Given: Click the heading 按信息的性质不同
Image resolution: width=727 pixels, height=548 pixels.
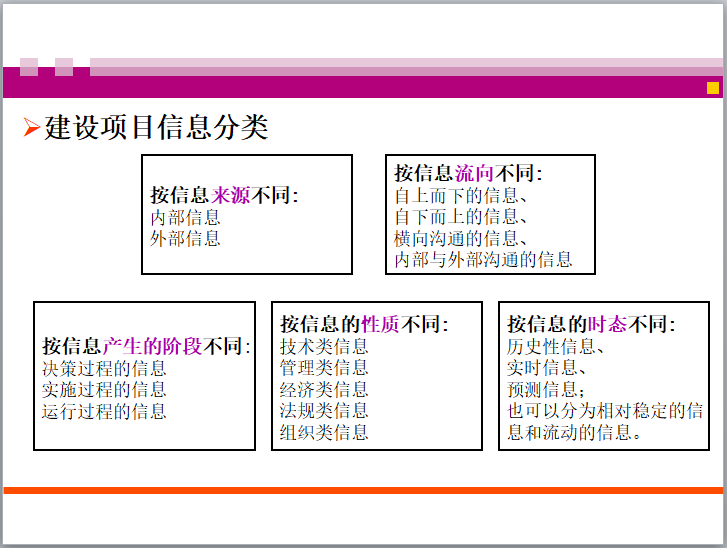Looking at the screenshot, I should (364, 325).
